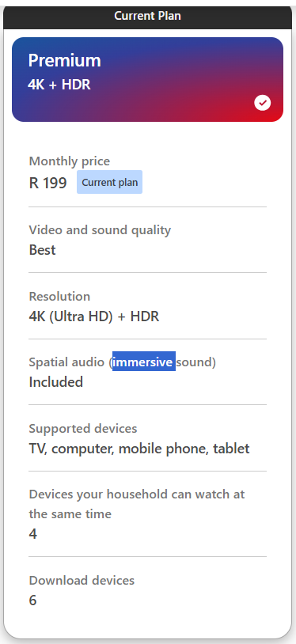The width and height of the screenshot is (296, 644).
Task: Click the Included value under Spatial audio
Action: (56, 382)
